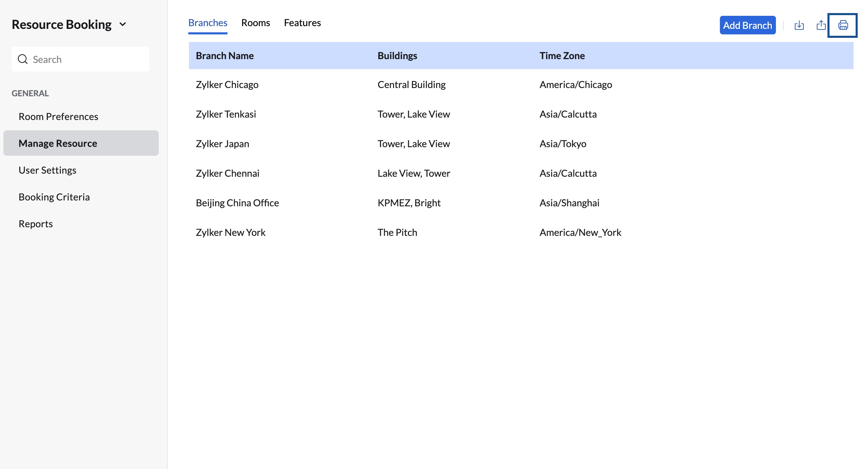Click the print icon

tap(843, 25)
